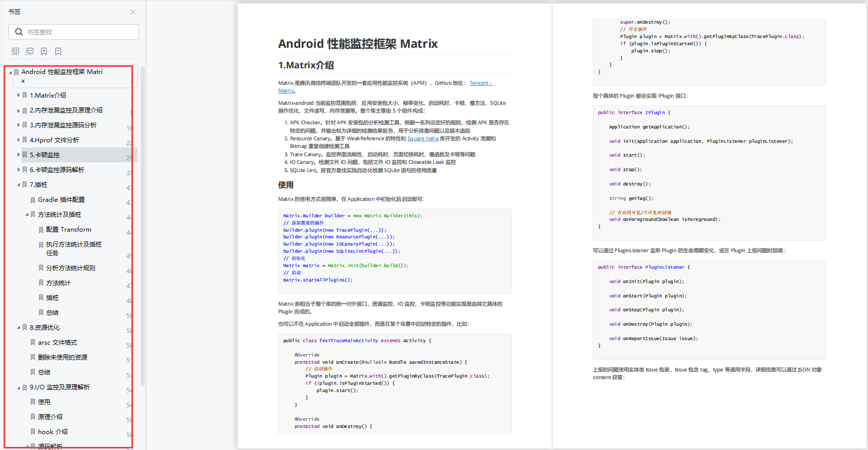Viewport: 868px width, 450px height.
Task: Select bookmark 配置 Transform
Action: coord(69,229)
